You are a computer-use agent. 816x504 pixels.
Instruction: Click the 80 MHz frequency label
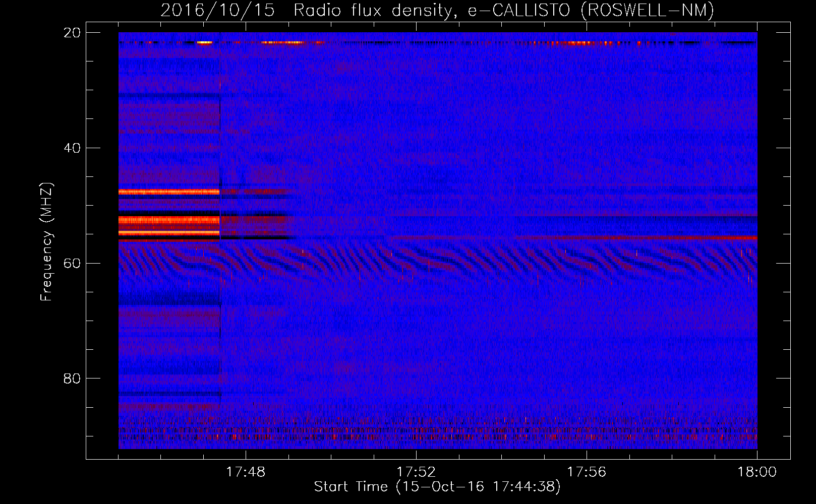click(x=72, y=379)
